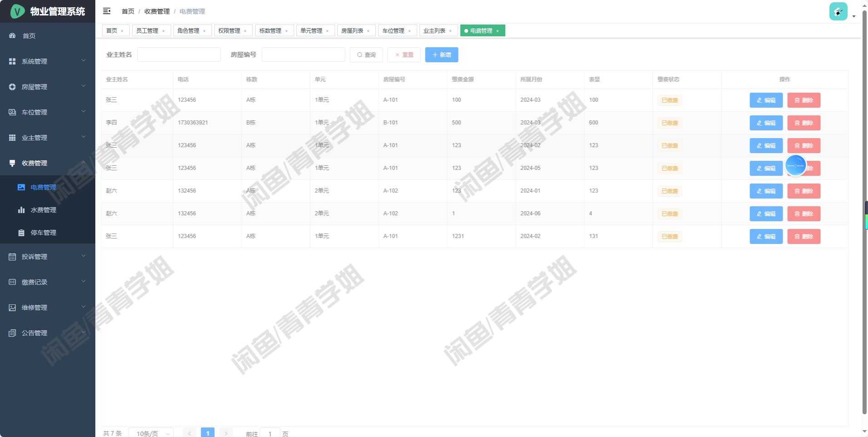Close the 角色管理 tab
This screenshot has width=868, height=437.
pyautogui.click(x=204, y=31)
